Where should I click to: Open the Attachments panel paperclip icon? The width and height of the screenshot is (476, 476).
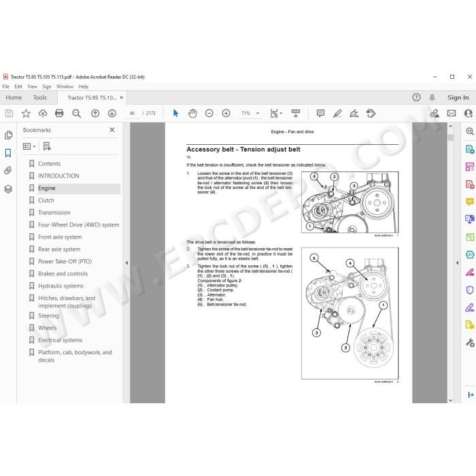coord(8,170)
